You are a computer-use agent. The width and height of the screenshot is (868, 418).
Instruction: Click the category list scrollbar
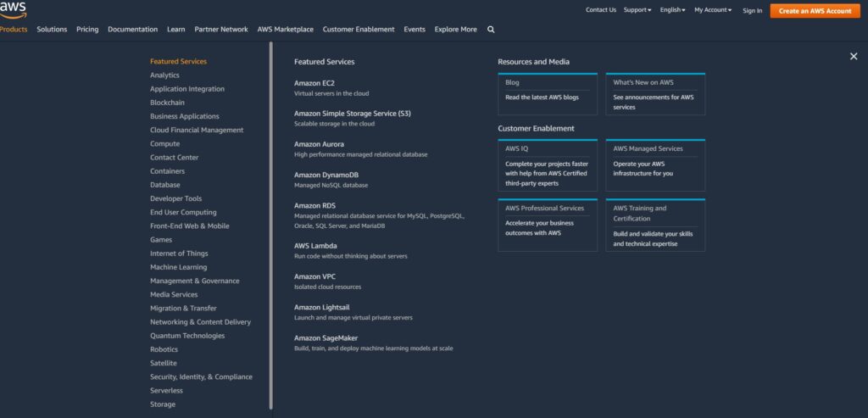coord(270,226)
